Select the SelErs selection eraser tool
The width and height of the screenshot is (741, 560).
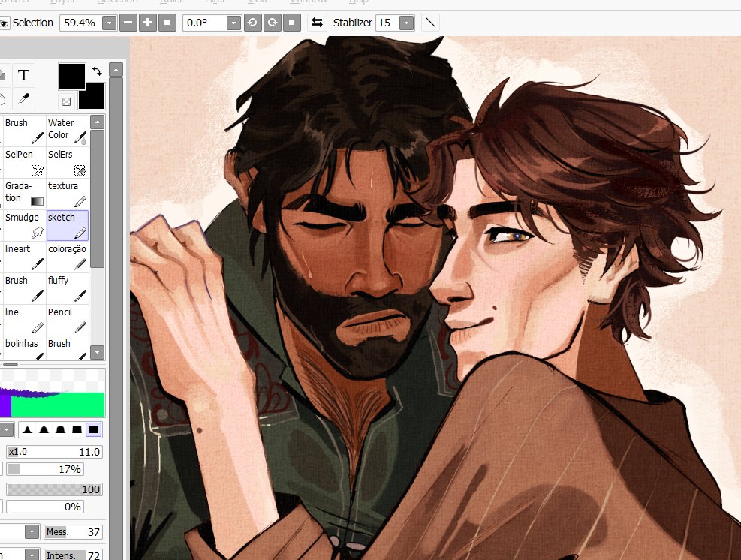point(67,162)
